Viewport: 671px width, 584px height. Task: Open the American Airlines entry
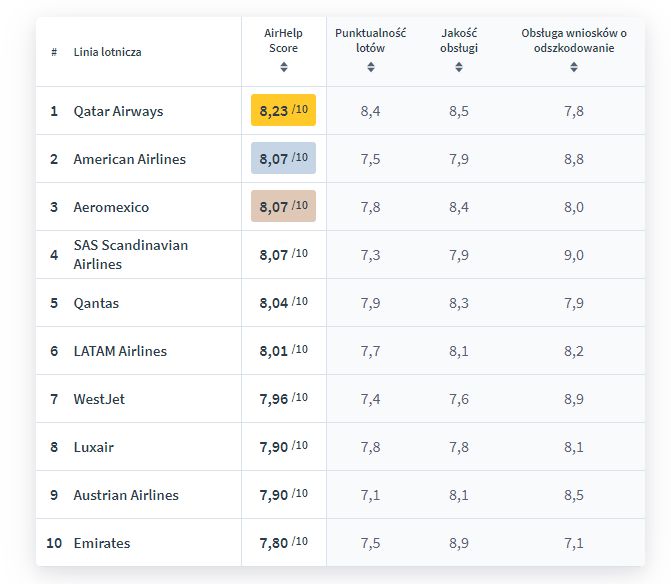point(129,159)
